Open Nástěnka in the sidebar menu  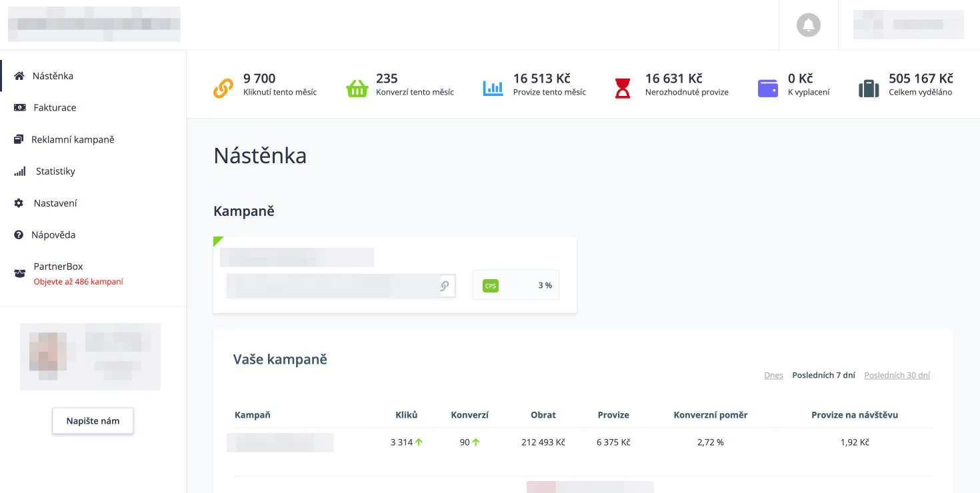pos(53,76)
